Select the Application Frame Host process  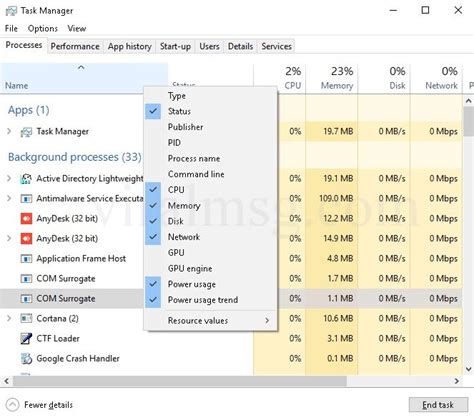[x=81, y=259]
